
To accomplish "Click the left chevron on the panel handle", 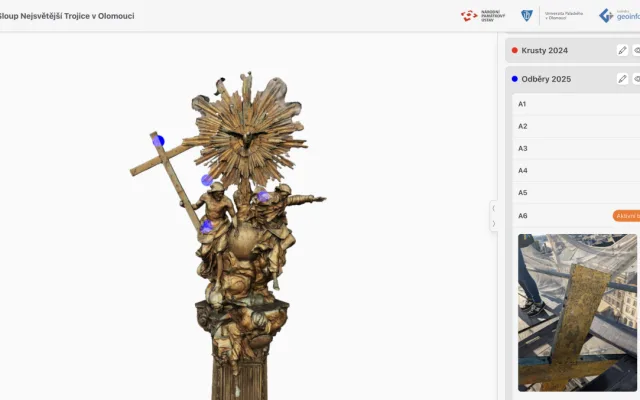I will [494, 208].
